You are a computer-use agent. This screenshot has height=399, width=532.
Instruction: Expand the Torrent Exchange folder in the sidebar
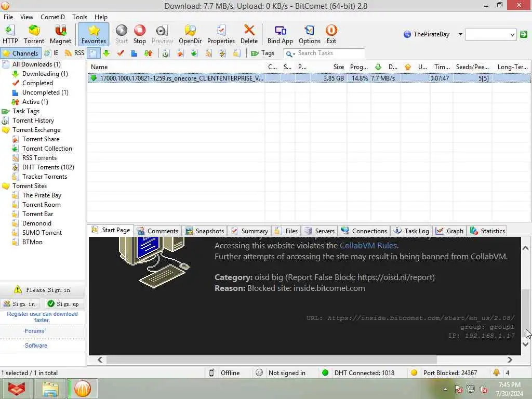36,130
